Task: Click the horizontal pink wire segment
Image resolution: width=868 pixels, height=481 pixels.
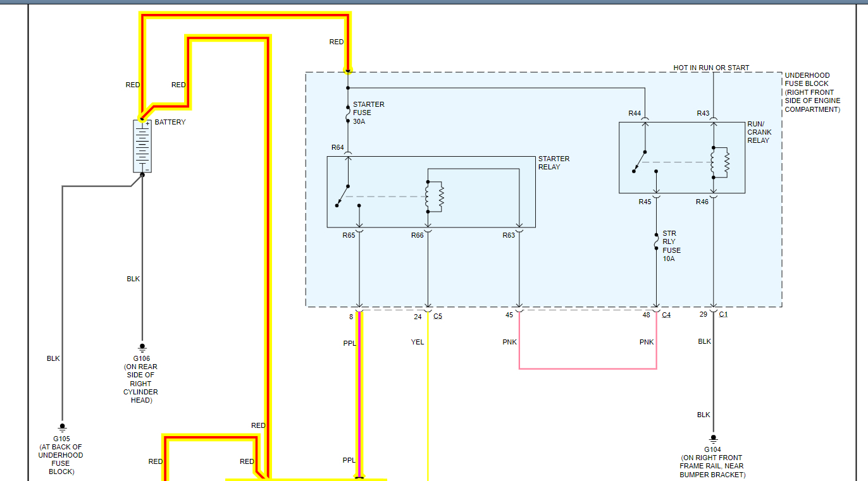Action: pos(588,368)
